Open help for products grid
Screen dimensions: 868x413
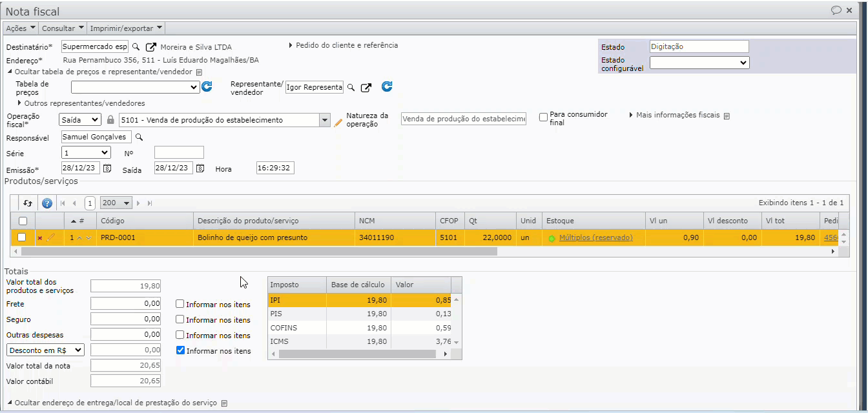pos(46,203)
